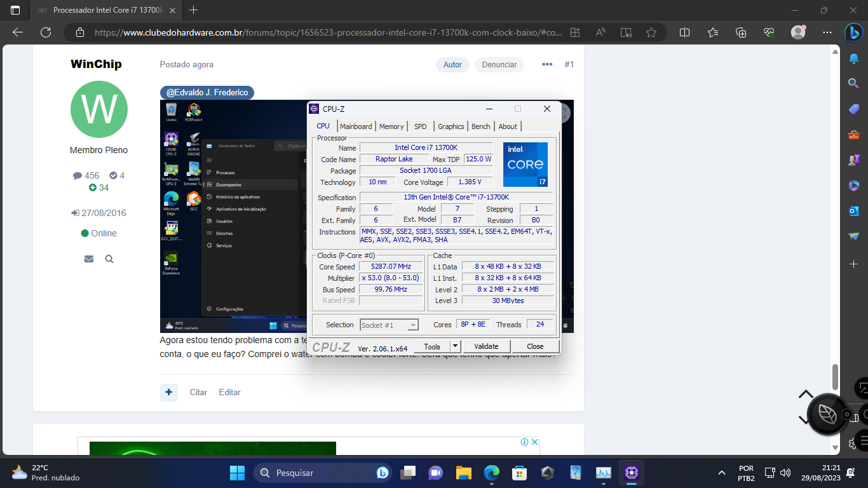This screenshot has height=488, width=868.
Task: Open Microsoft 365 icon in Edge sidebar
Action: coord(853,186)
